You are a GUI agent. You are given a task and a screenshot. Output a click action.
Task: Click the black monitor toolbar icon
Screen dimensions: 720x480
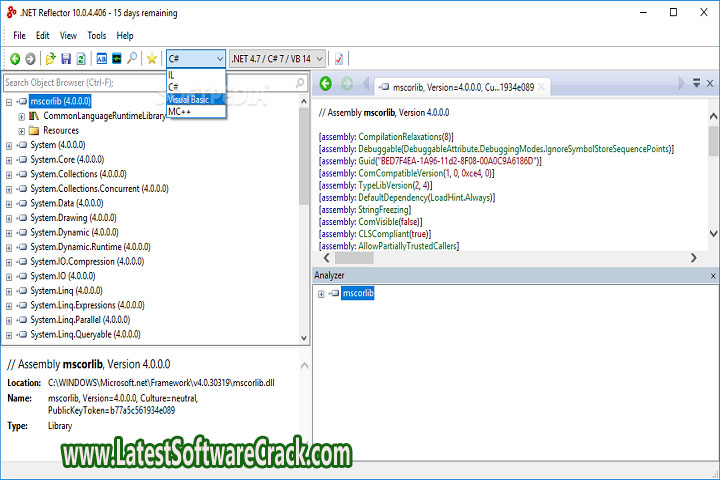[x=117, y=58]
